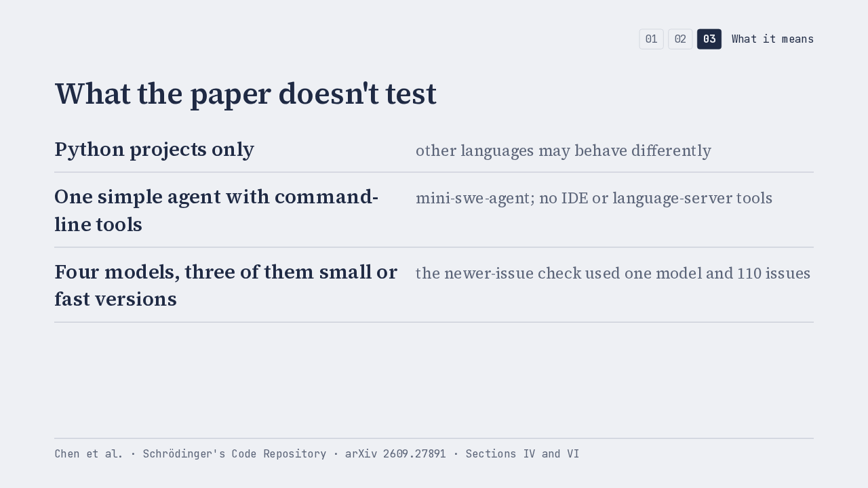Screen dimensions: 868x488
Task: Click the divider below the 'Four models' row
Action: pyautogui.click(x=434, y=322)
